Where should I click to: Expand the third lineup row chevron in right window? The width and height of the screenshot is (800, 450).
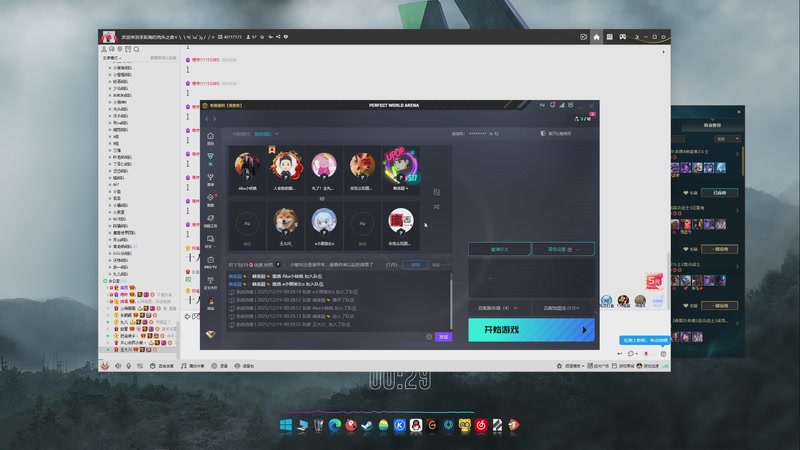point(737,267)
